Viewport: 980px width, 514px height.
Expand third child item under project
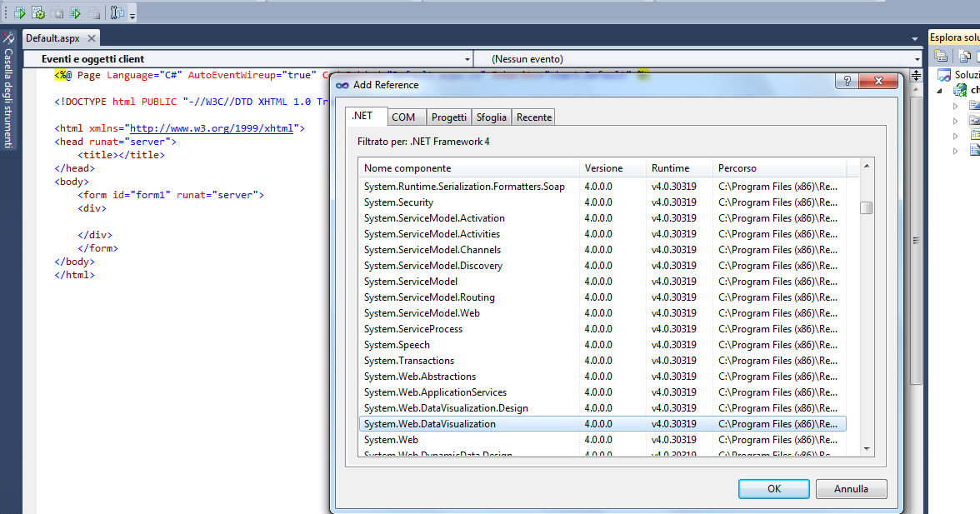pyautogui.click(x=955, y=136)
